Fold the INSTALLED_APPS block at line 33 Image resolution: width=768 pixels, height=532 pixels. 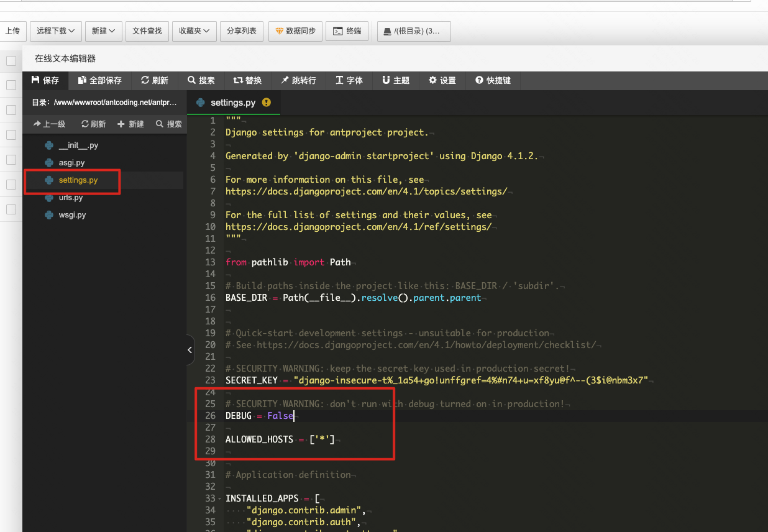tap(221, 499)
